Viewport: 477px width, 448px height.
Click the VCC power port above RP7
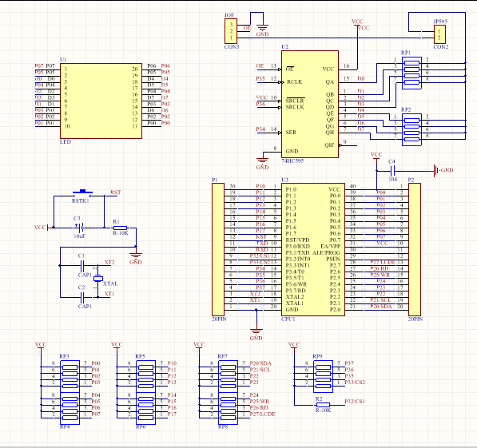click(x=199, y=347)
